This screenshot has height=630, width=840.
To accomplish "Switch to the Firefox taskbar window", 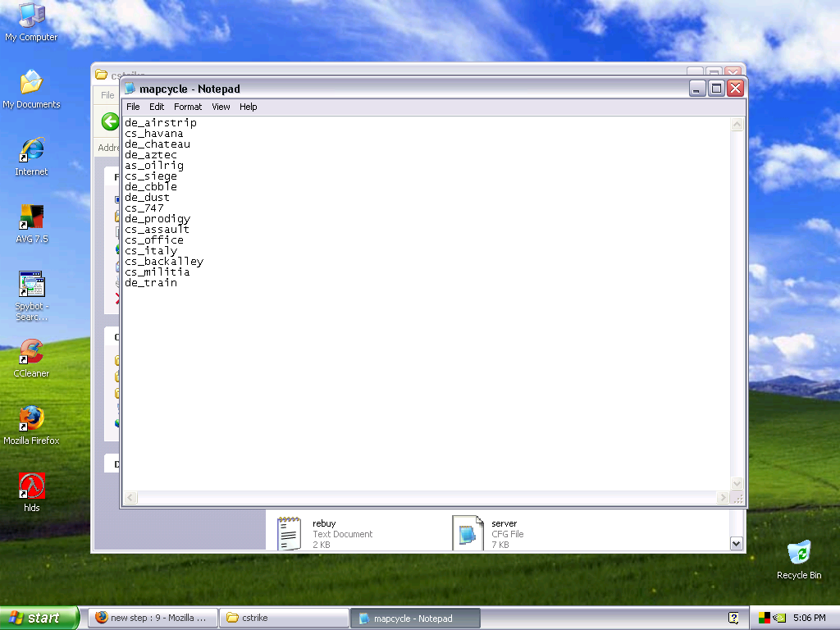I will point(153,618).
